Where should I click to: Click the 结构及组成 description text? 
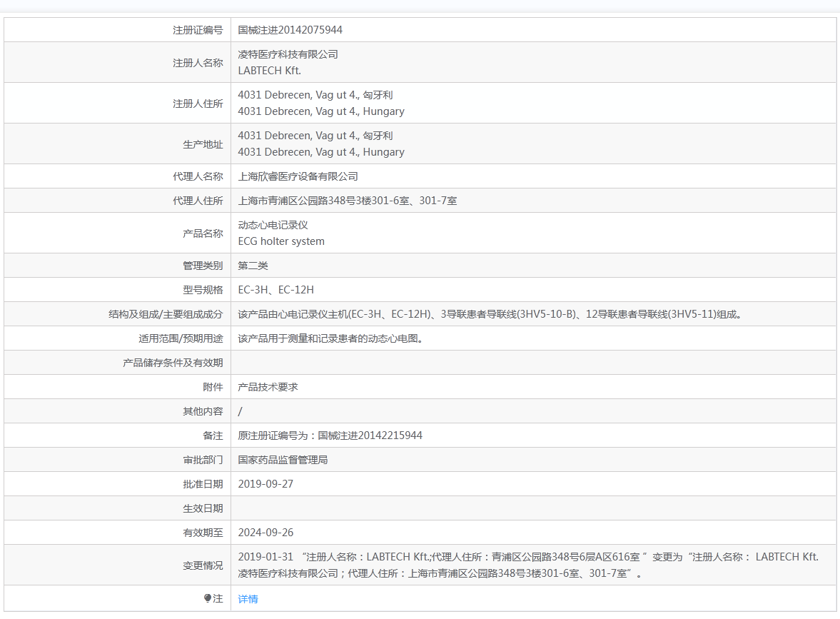tap(490, 314)
